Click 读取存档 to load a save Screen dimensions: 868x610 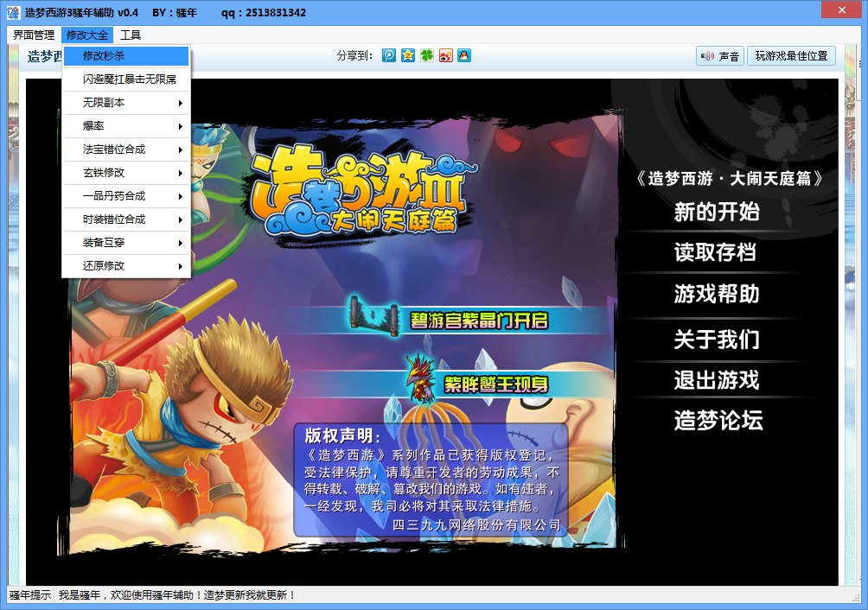(715, 253)
